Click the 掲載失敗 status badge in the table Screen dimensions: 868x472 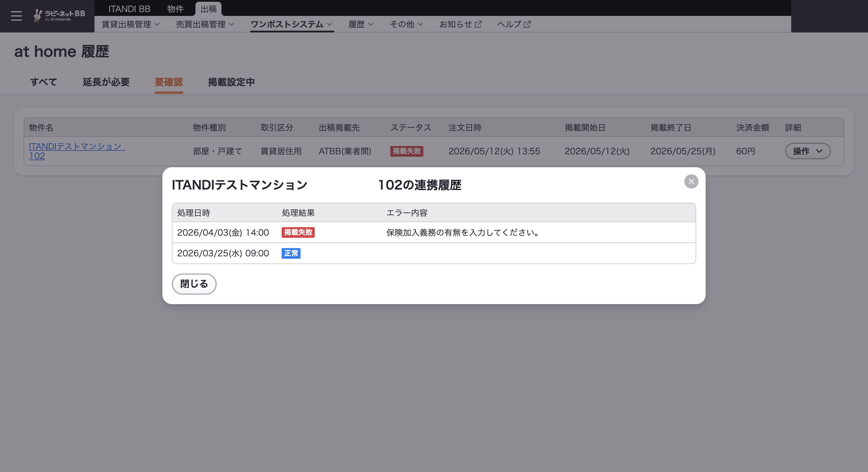click(x=407, y=151)
